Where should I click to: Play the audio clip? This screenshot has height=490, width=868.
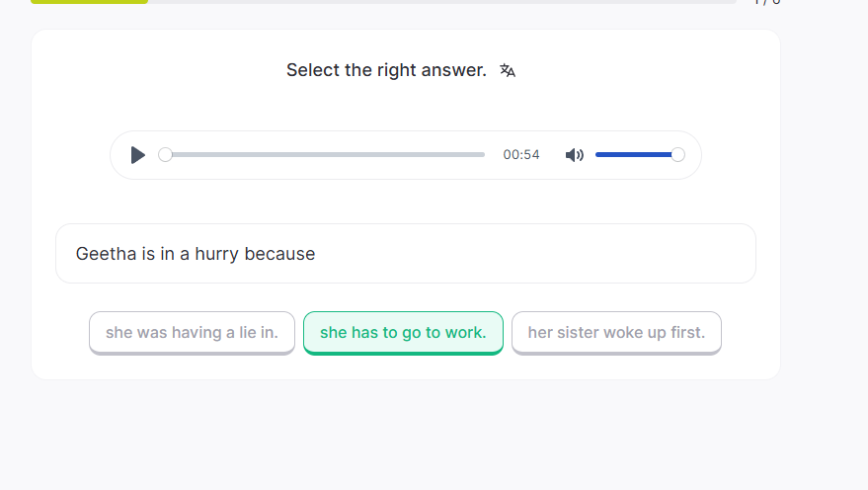point(138,155)
